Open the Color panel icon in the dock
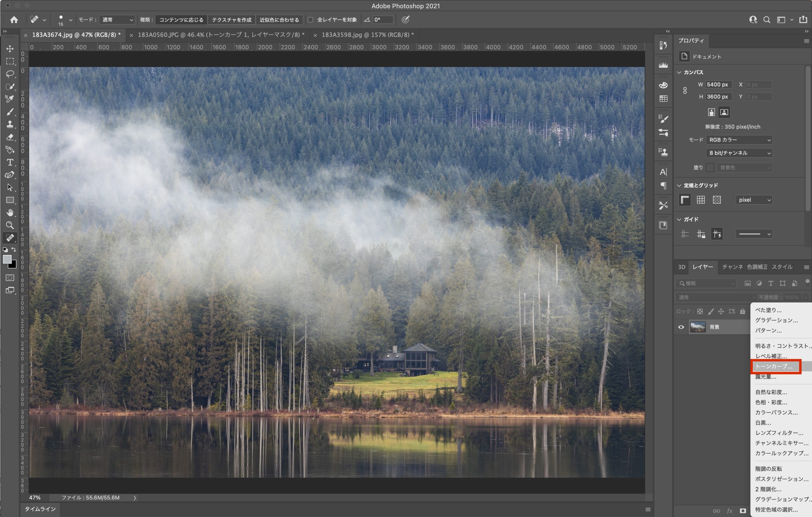 (663, 85)
